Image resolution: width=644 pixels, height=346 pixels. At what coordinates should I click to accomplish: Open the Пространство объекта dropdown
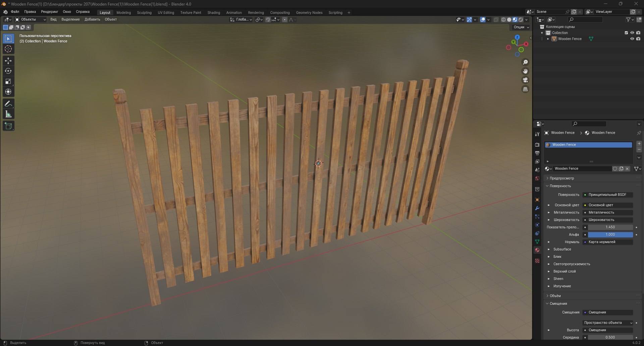(608, 323)
